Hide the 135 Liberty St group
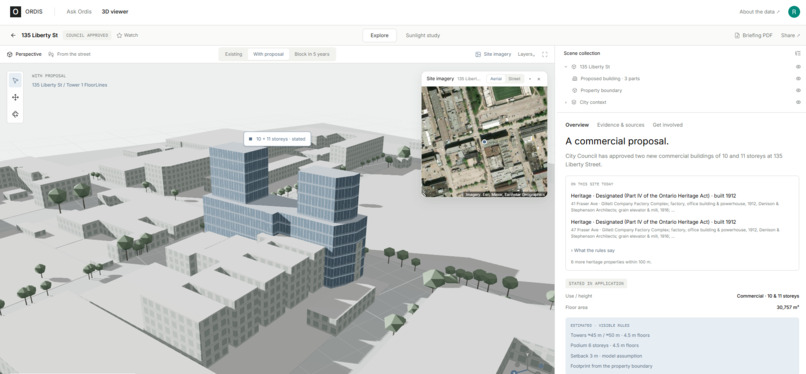Image resolution: width=806 pixels, height=374 pixels. [x=798, y=67]
